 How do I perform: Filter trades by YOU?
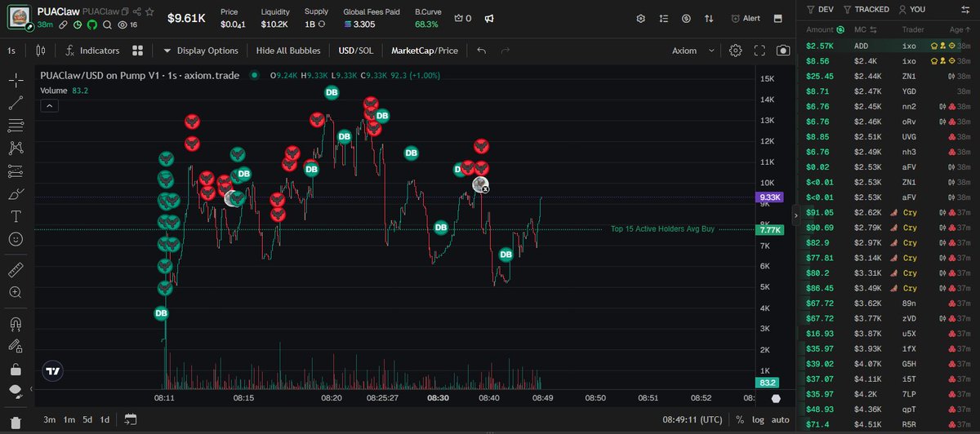click(x=911, y=9)
